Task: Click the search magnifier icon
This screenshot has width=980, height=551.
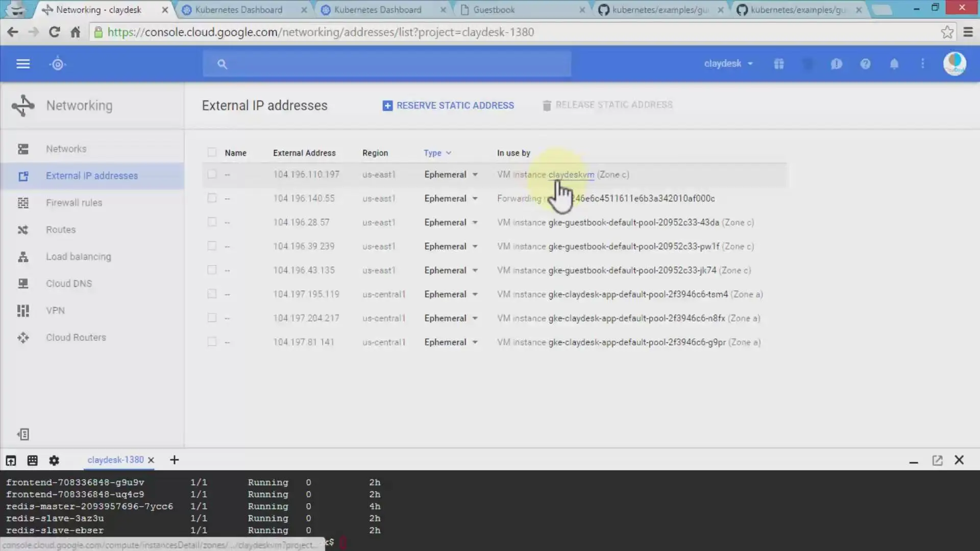Action: tap(222, 64)
